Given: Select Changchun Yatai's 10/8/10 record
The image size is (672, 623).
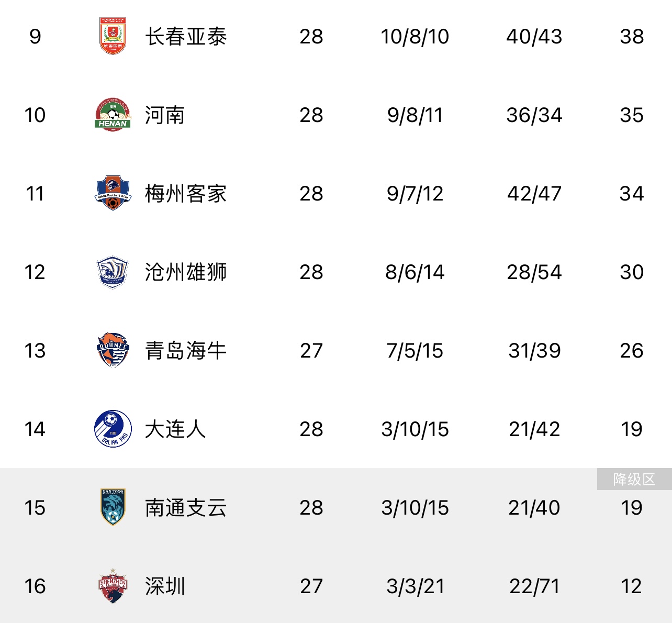Looking at the screenshot, I should point(415,37).
